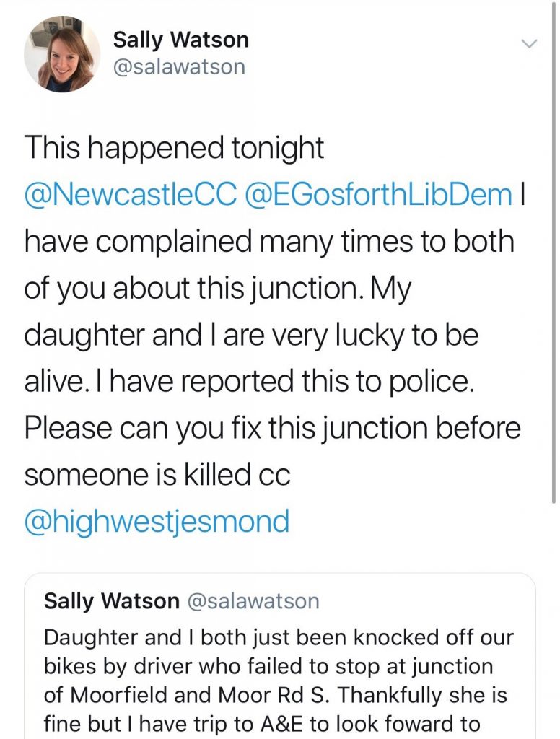Image resolution: width=560 pixels, height=739 pixels.
Task: Click the Sally Watson display name in the header
Action: pyautogui.click(x=180, y=40)
